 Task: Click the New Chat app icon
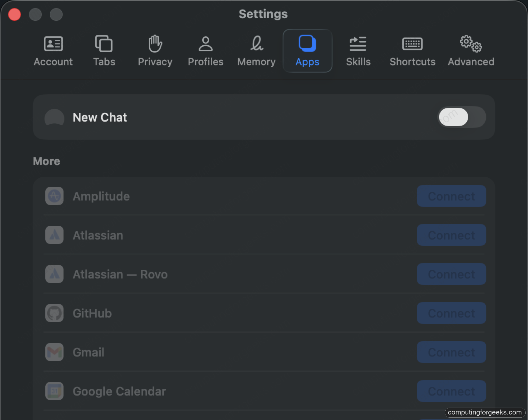tap(54, 117)
